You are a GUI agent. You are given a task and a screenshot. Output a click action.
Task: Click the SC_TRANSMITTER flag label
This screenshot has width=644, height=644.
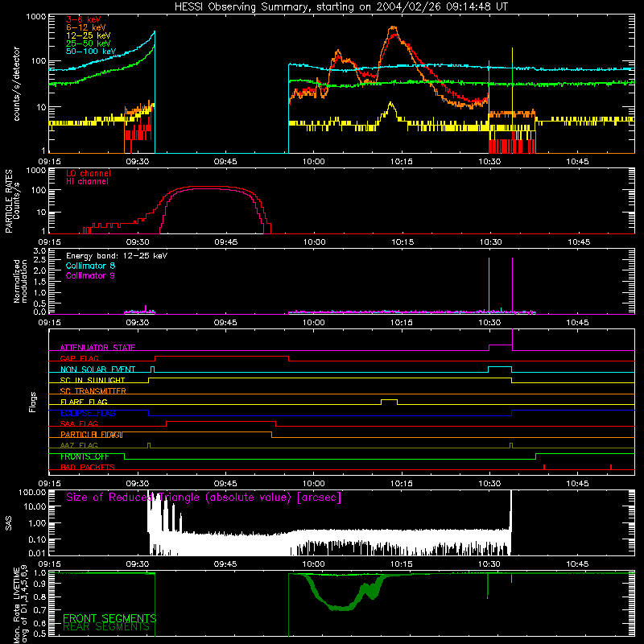[x=93, y=390]
